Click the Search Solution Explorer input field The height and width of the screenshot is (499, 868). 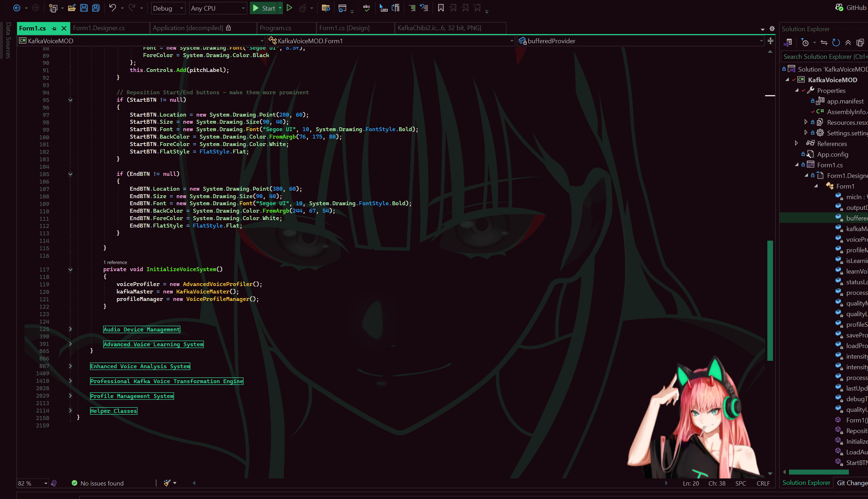pos(824,57)
